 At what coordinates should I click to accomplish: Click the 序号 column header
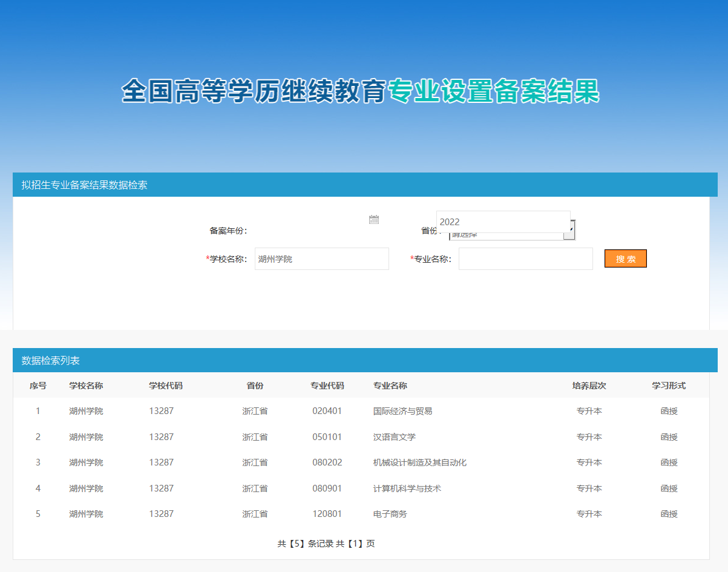(38, 386)
